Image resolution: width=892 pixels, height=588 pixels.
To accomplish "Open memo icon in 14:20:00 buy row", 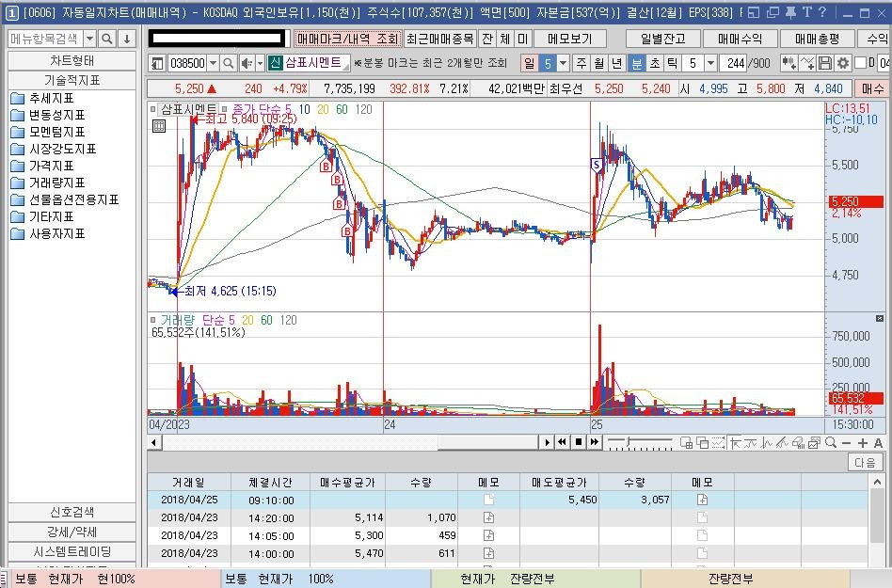I will (488, 517).
